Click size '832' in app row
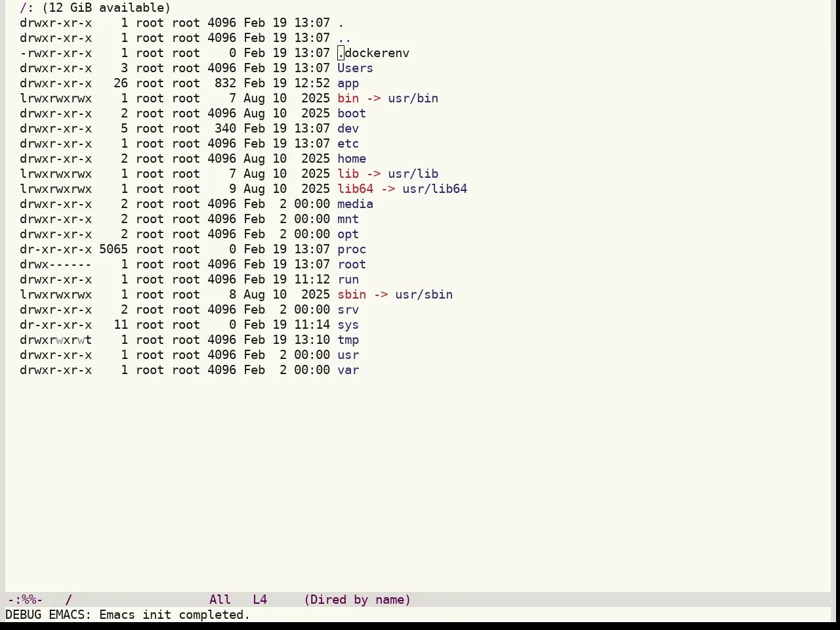Screen dimensions: 840x630 (225, 83)
